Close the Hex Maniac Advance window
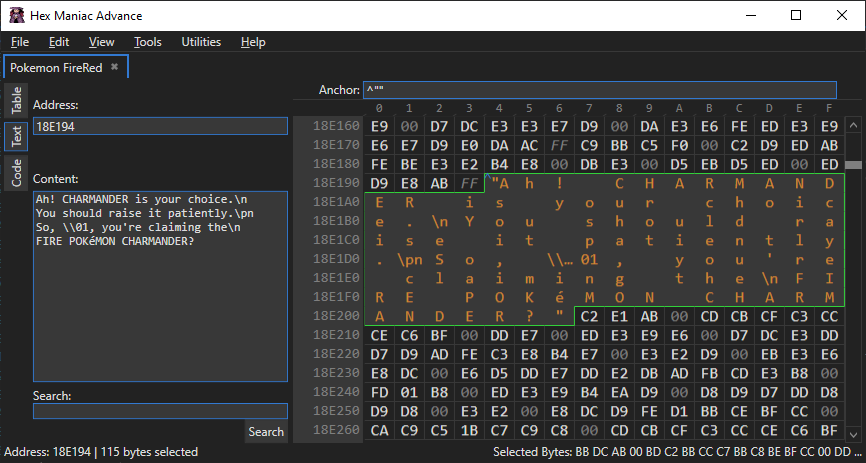866x463 pixels. point(842,15)
